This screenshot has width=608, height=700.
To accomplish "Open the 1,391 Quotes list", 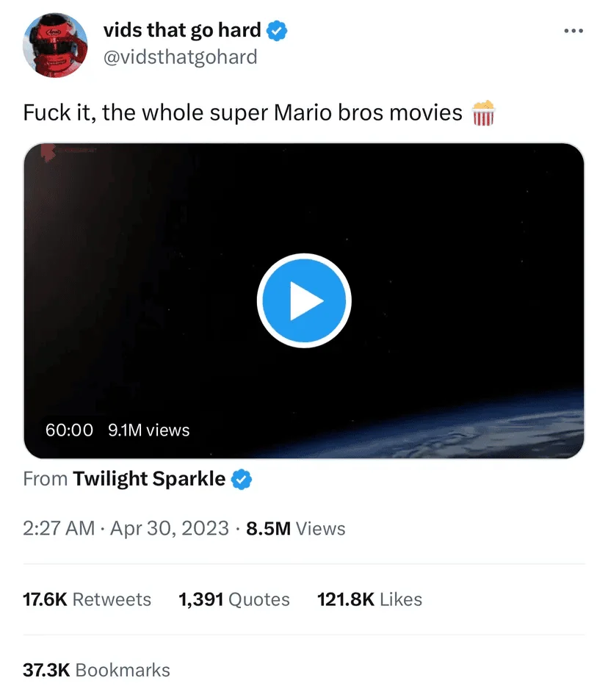I will coord(234,599).
